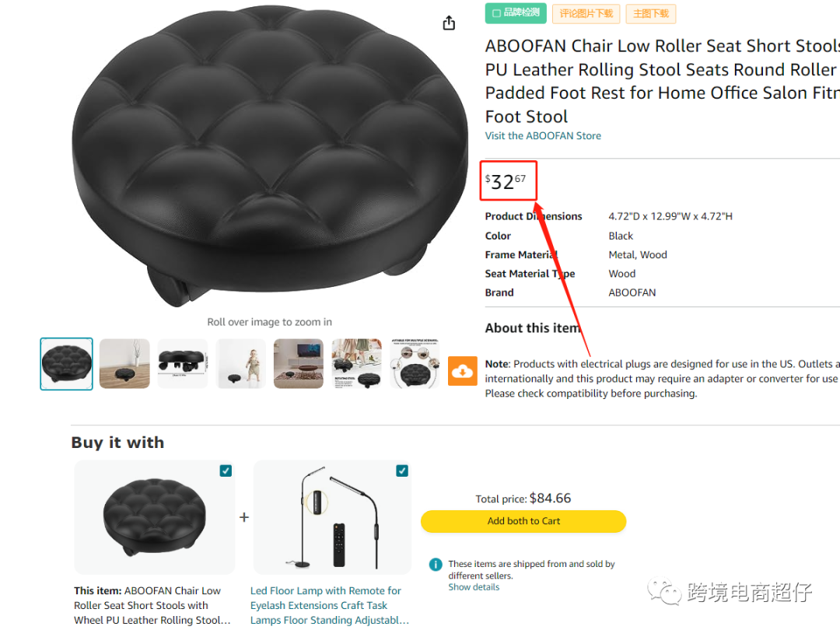Select the first black stool thumbnail
Image resolution: width=840 pixels, height=630 pixels.
point(67,364)
